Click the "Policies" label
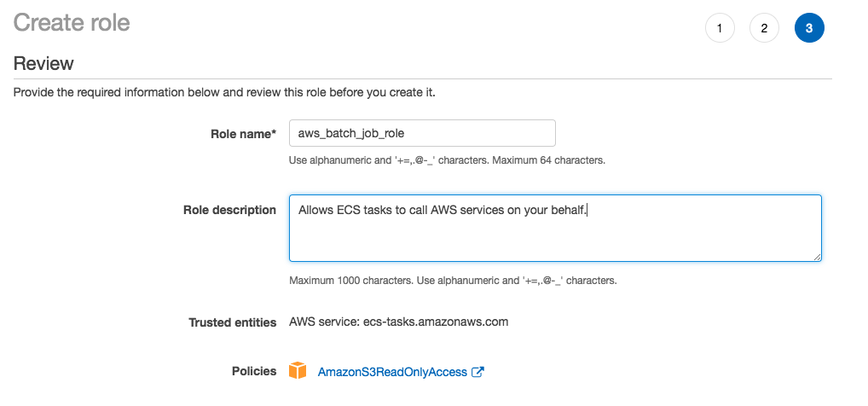 (x=254, y=371)
